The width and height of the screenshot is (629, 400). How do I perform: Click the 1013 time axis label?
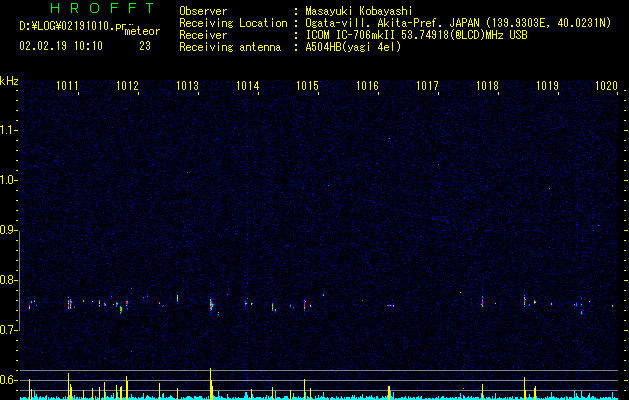[187, 86]
